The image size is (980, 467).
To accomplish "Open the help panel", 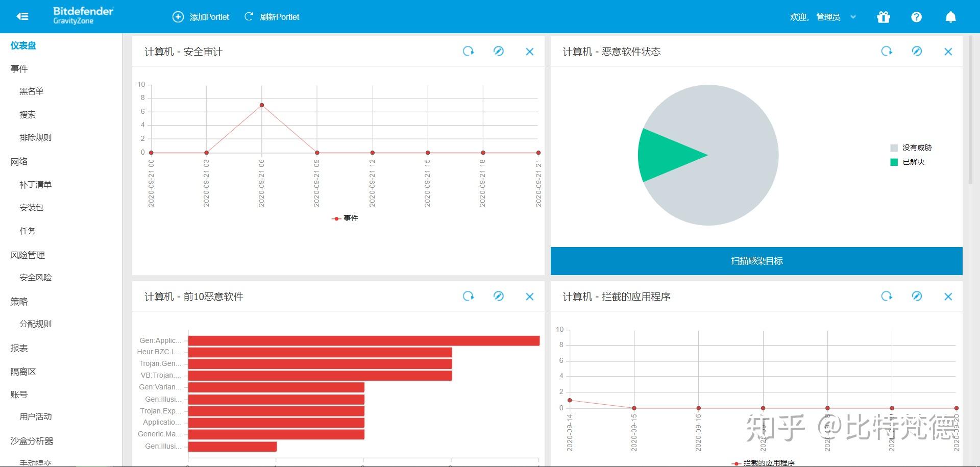I will (916, 17).
